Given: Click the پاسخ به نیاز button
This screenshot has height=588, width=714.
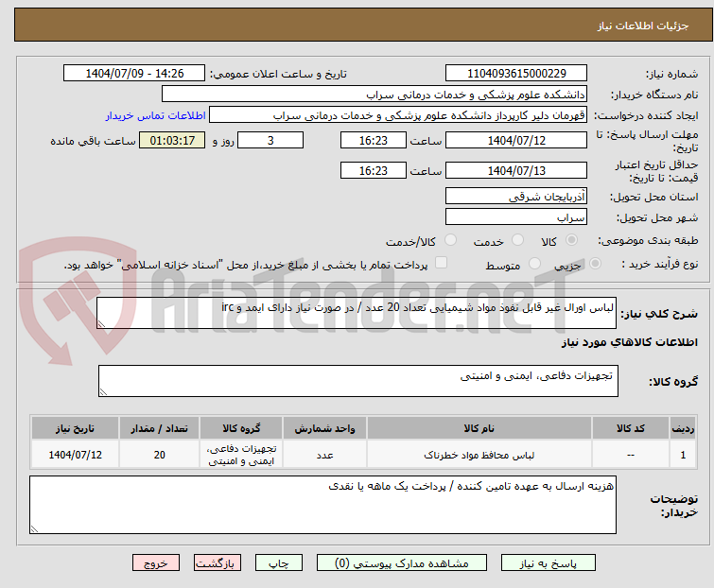Looking at the screenshot, I should (x=549, y=563).
